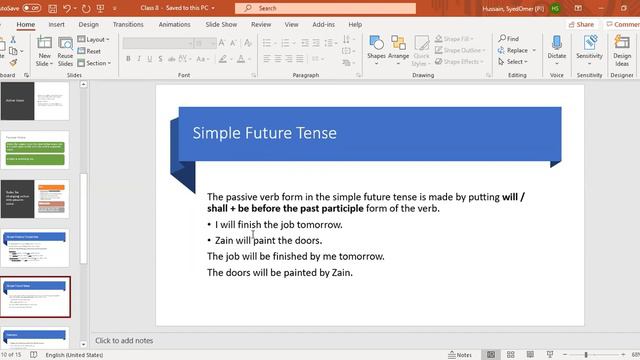Open the Review tab
640x360 pixels.
(261, 24)
